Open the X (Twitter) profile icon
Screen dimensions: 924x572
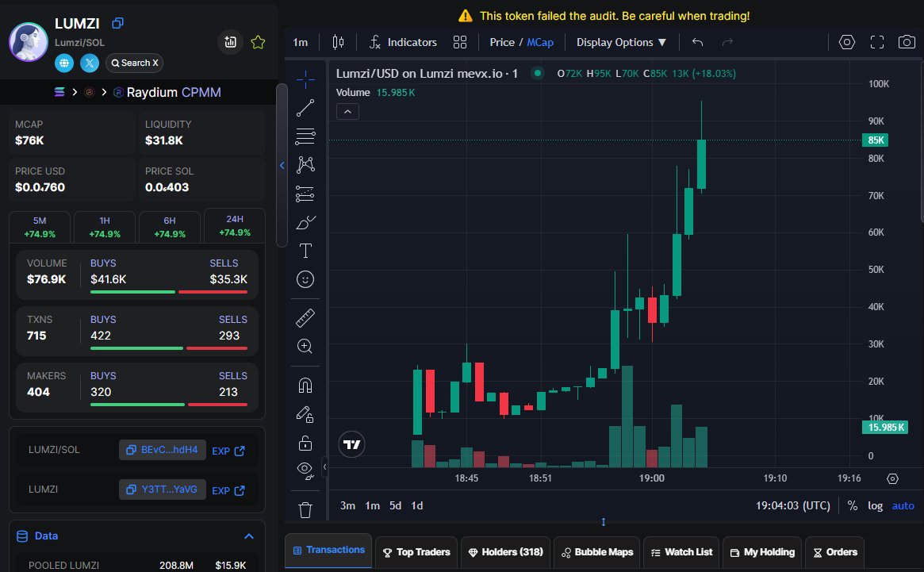click(90, 63)
